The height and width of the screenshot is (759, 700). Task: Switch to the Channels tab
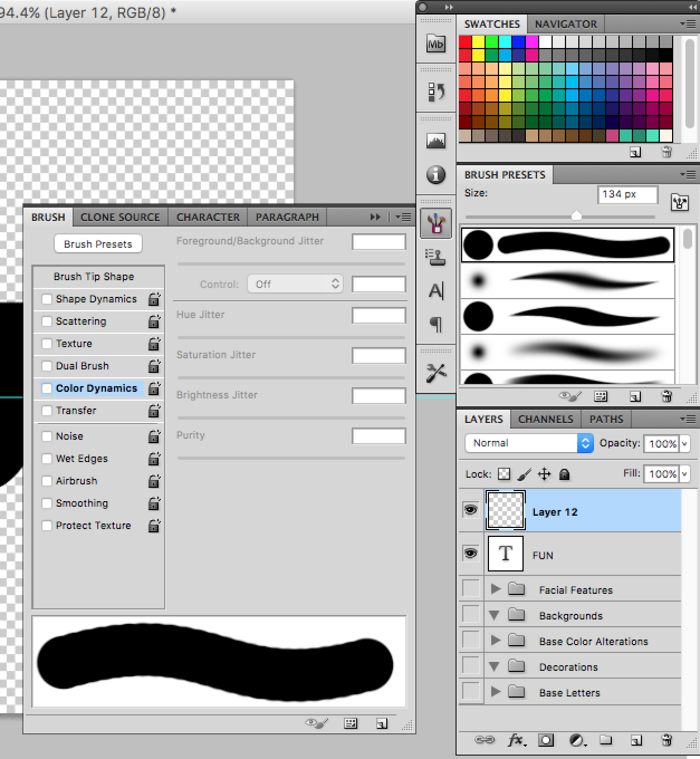tap(546, 419)
